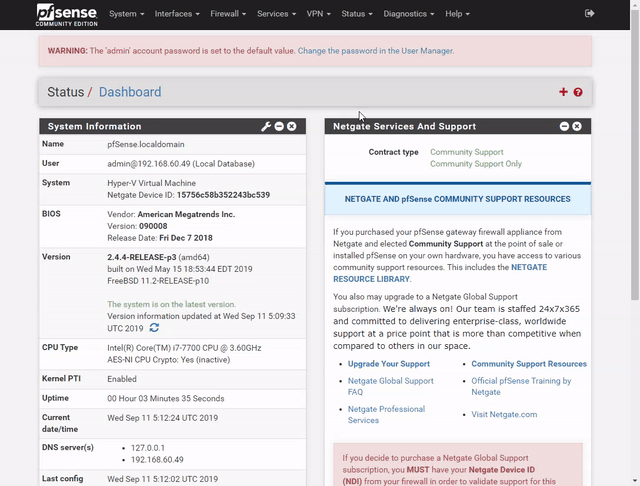Click the System Information widget title
This screenshot has width=640, height=486.
(x=94, y=126)
